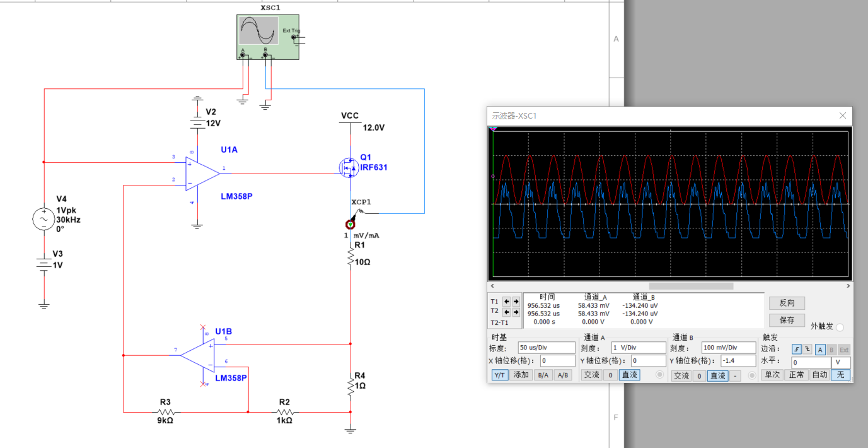Click channel B 100 mV/Div scale field
Image resolution: width=868 pixels, height=448 pixels.
click(x=728, y=348)
